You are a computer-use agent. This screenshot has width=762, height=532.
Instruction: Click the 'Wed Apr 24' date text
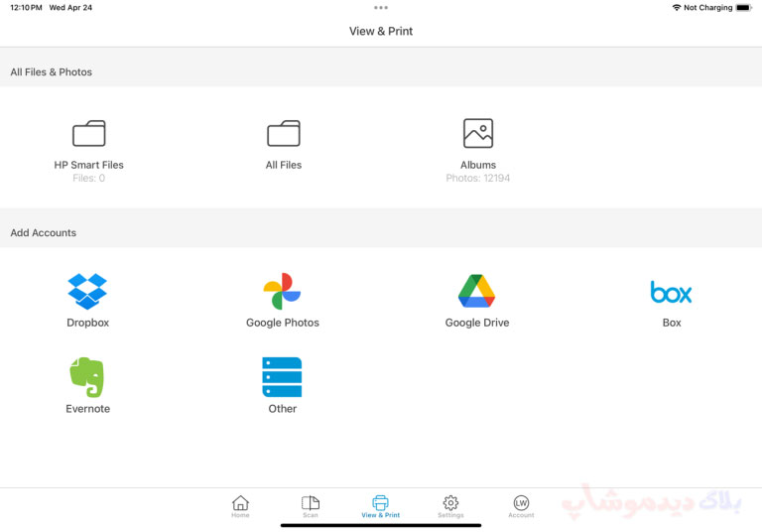coord(70,8)
